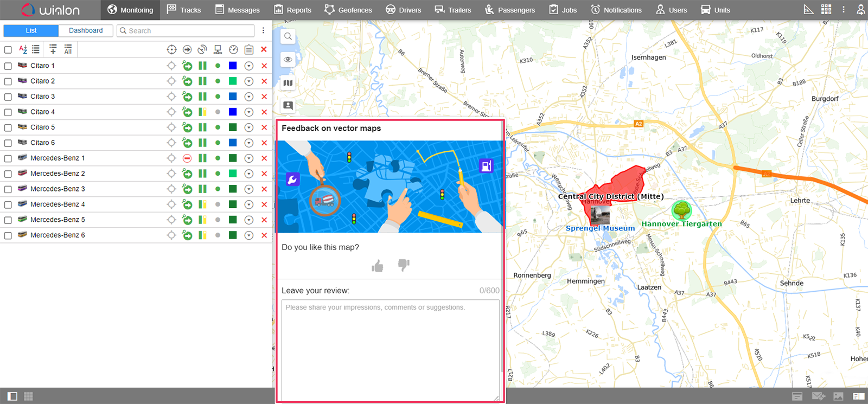The image size is (868, 404).
Task: Sort the unit list alphabetically
Action: (23, 49)
